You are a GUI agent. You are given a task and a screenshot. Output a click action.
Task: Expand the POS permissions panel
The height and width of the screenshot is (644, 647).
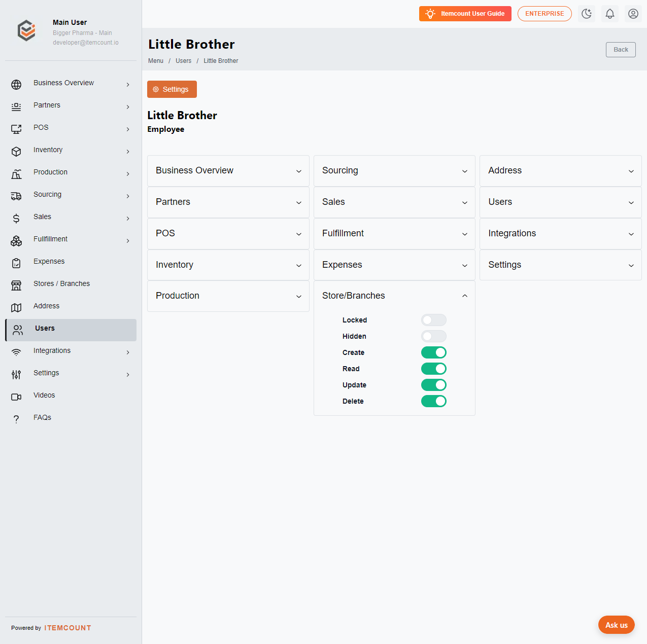228,234
